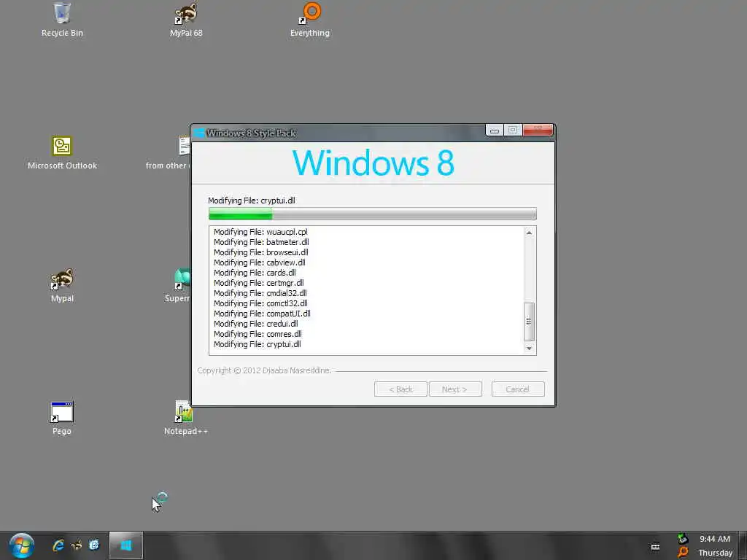Open the Pego desktop shortcut

click(62, 418)
